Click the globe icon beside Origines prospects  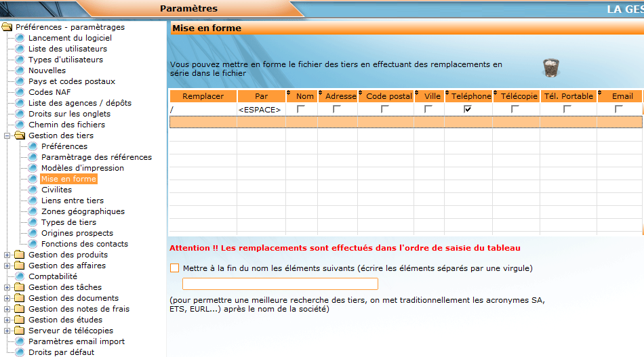click(33, 233)
